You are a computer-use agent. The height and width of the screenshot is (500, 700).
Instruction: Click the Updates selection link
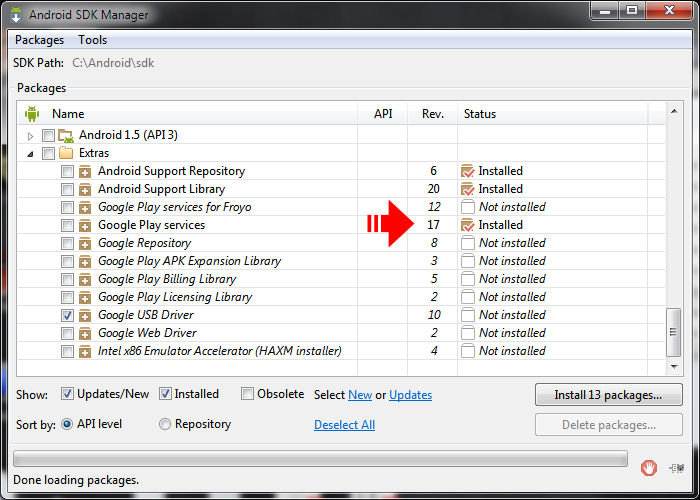click(410, 395)
